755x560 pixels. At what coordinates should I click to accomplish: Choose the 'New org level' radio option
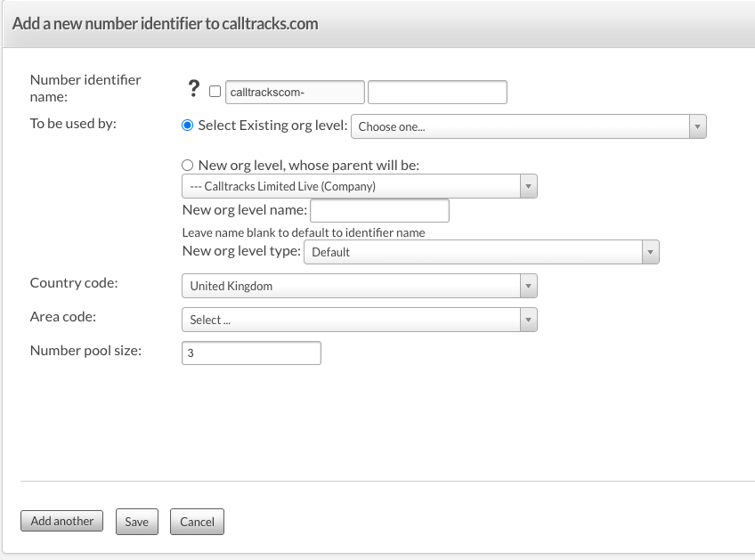[187, 166]
